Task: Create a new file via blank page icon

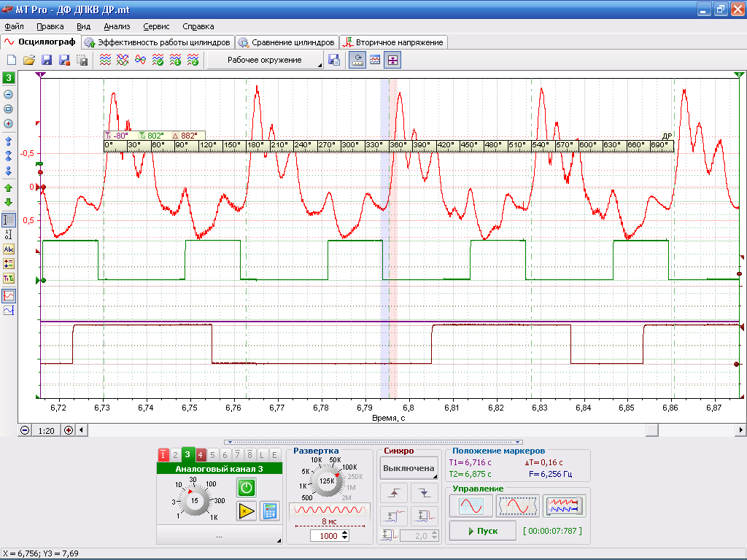Action: point(12,60)
